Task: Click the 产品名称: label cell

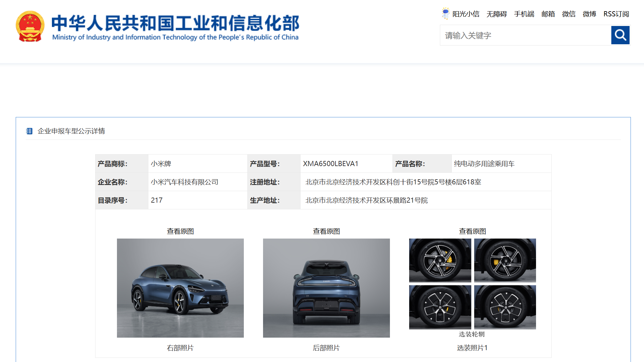Action: (422, 164)
